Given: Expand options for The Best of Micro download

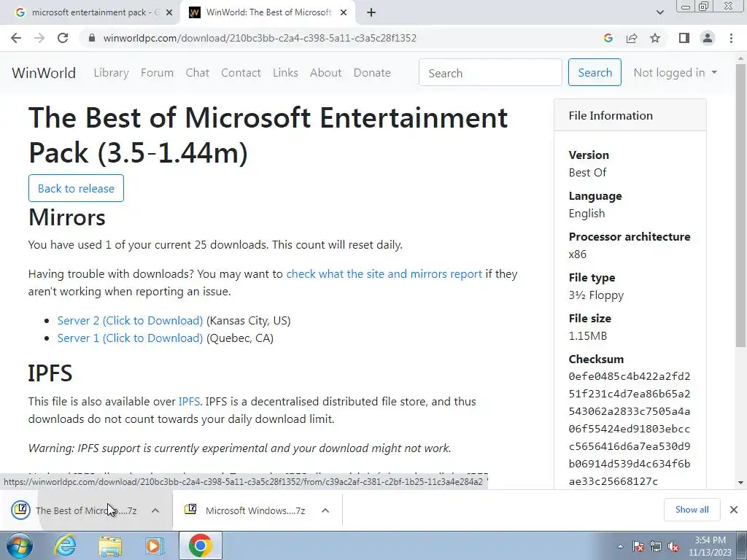Looking at the screenshot, I should [x=155, y=510].
